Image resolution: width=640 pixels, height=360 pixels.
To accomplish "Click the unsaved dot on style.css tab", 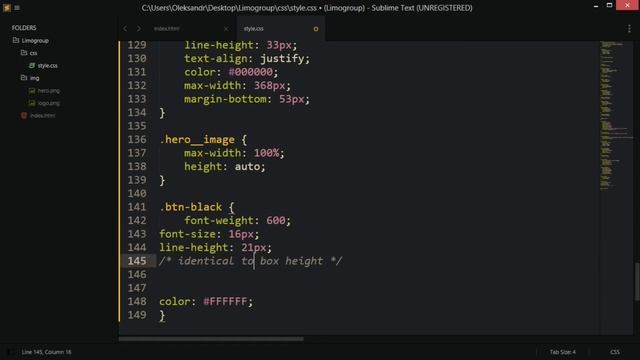I will click(316, 29).
